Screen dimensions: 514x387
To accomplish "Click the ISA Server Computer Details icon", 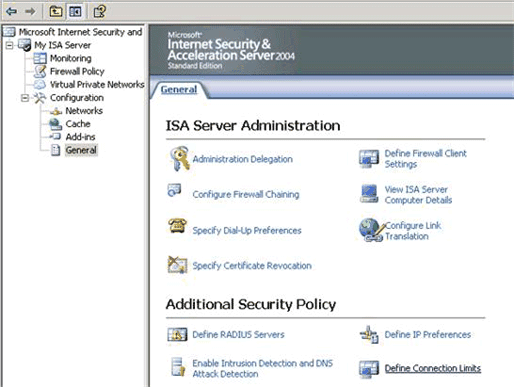I will 369,194.
